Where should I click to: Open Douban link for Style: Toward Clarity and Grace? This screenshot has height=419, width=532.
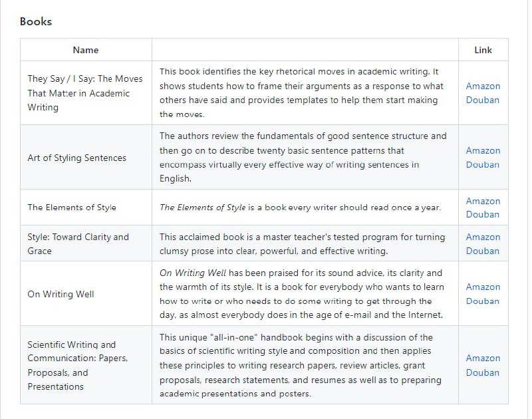[483, 251]
